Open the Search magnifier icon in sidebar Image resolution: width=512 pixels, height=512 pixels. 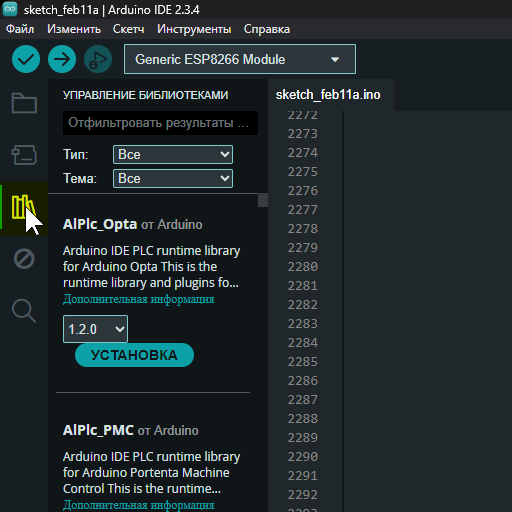24,311
